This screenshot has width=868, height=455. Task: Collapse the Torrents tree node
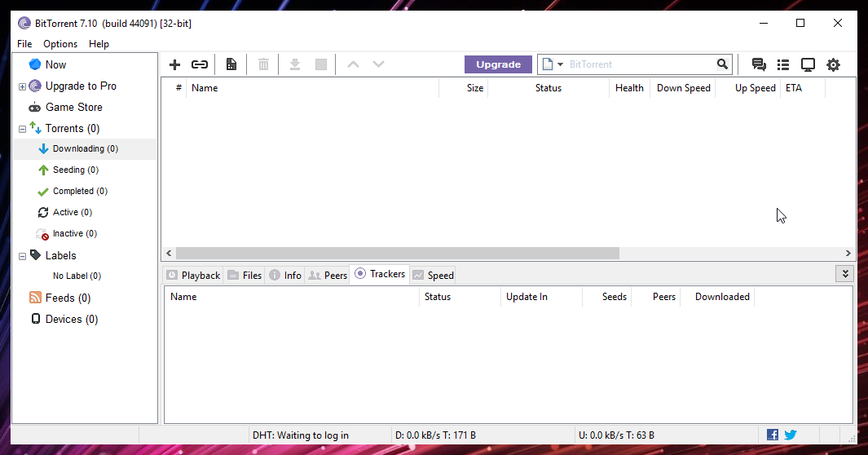tap(22, 129)
